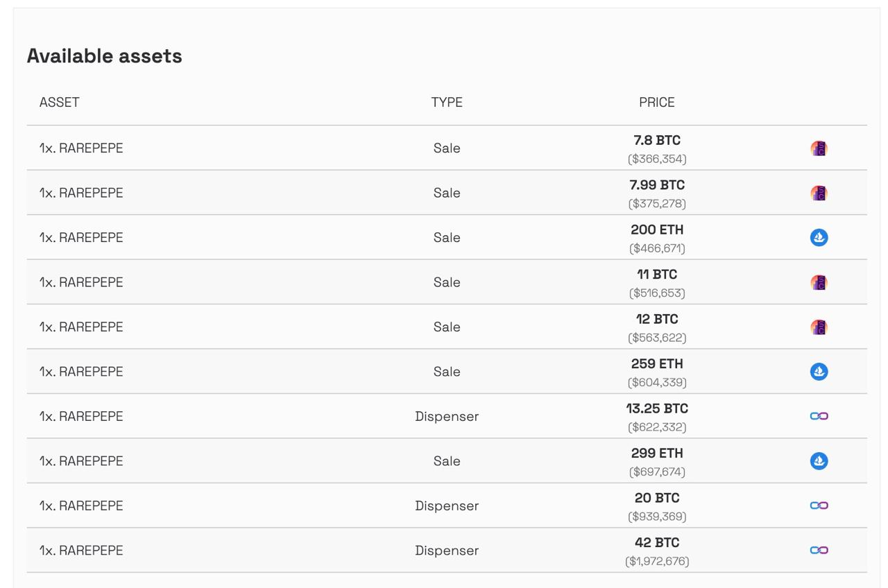
Task: Open the OpenSea icon for 200 ETH listing
Action: pyautogui.click(x=819, y=238)
